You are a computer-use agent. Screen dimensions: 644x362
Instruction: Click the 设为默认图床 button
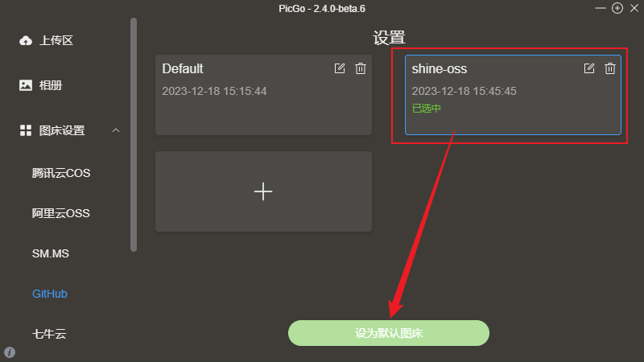389,333
